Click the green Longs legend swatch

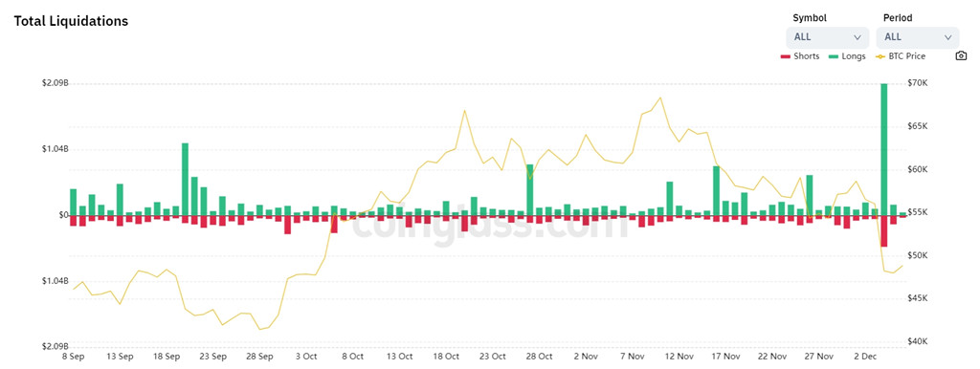pyautogui.click(x=834, y=56)
